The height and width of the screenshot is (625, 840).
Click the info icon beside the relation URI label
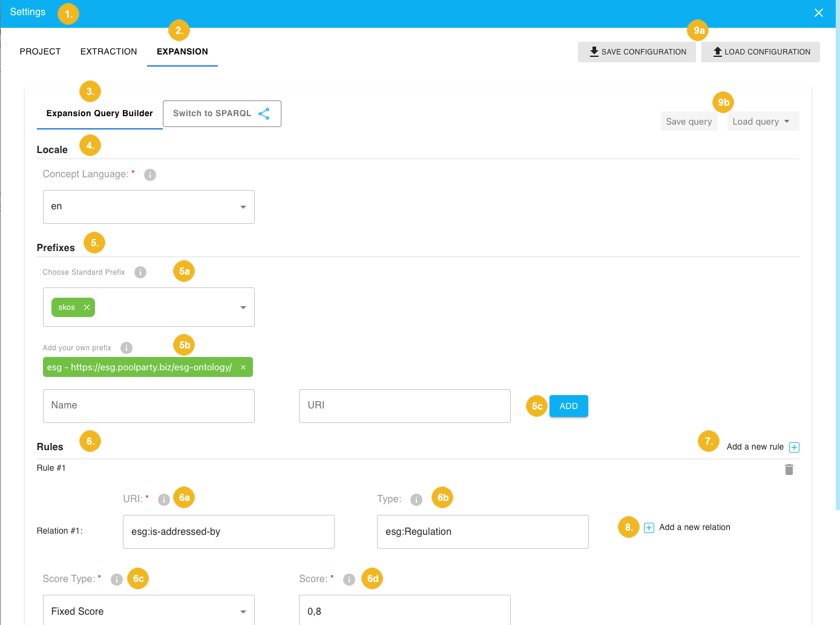click(x=163, y=500)
